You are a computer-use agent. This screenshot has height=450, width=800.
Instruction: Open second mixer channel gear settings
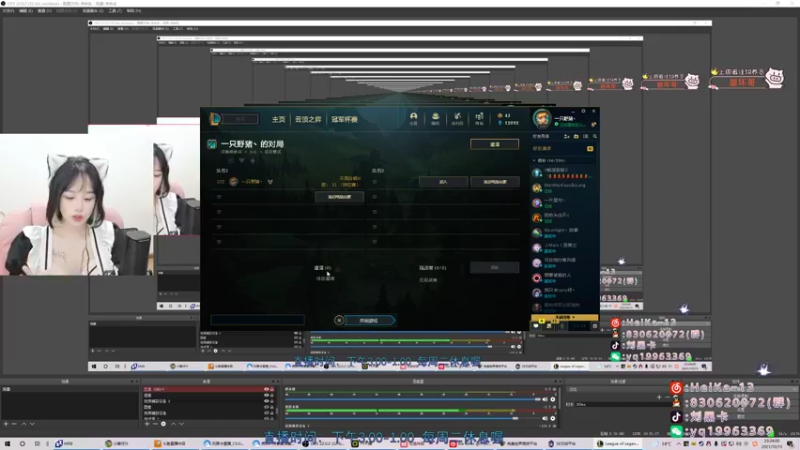(553, 418)
